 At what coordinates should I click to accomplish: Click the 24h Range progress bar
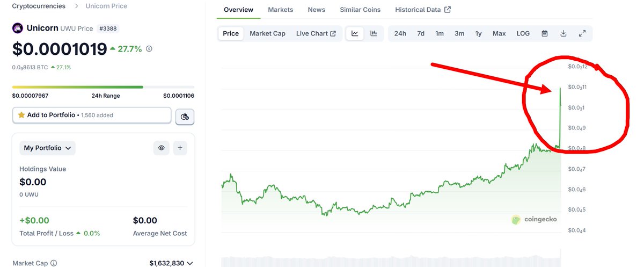(x=103, y=86)
